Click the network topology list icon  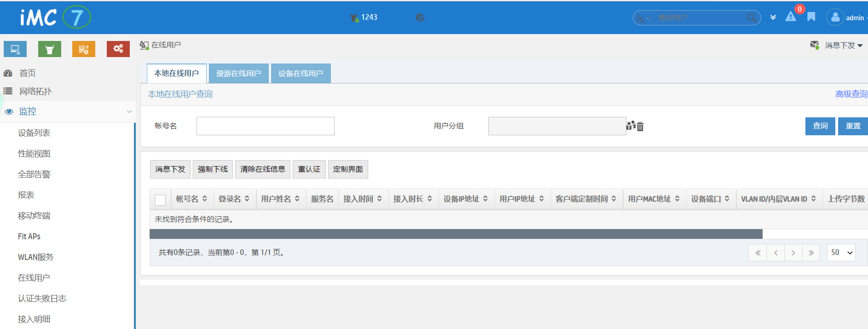point(8,91)
